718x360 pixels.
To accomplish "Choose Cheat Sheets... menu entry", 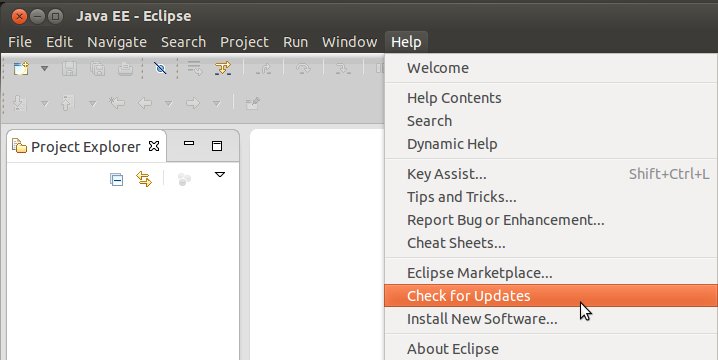I will point(551,243).
